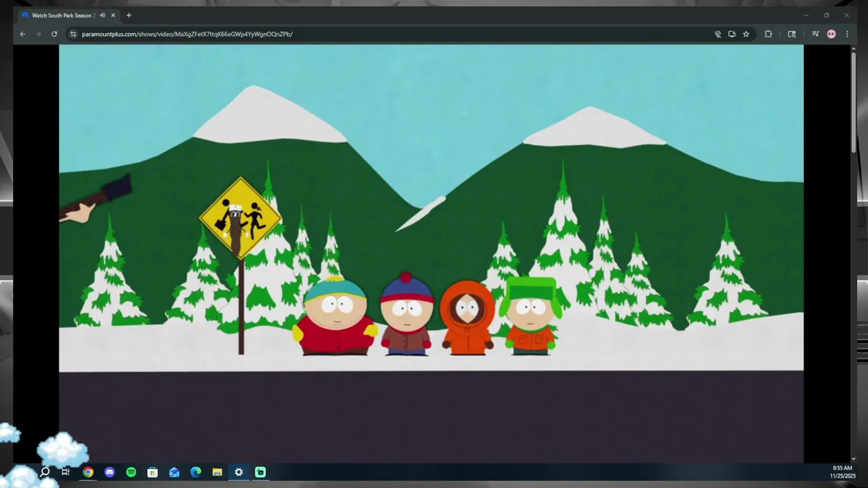Open the Mail app on the taskbar

(x=174, y=472)
